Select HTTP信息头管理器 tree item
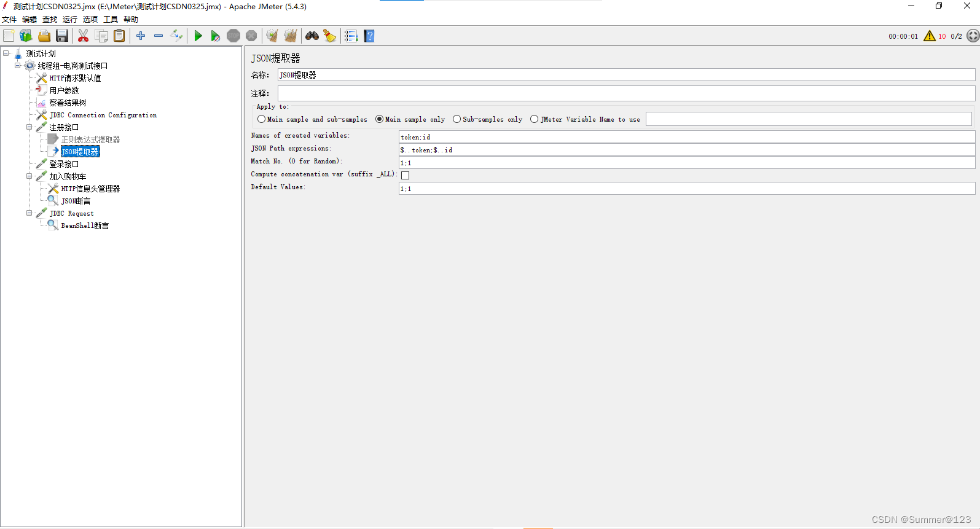Image resolution: width=980 pixels, height=529 pixels. pyautogui.click(x=90, y=189)
